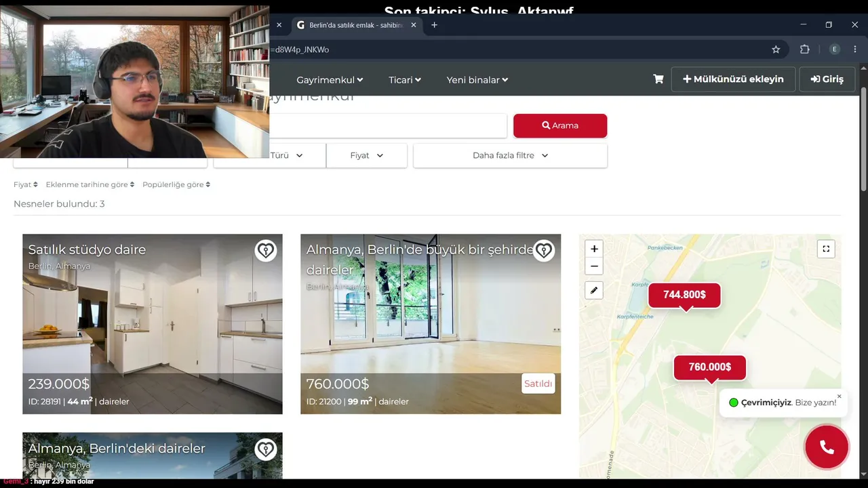Open the Daha fazla filtre dropdown
868x488 pixels.
510,155
